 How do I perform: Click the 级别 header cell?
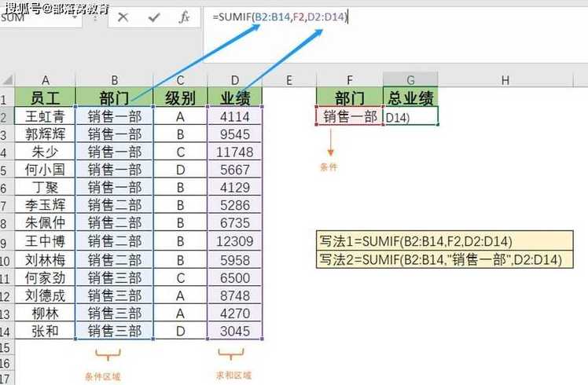pyautogui.click(x=180, y=97)
